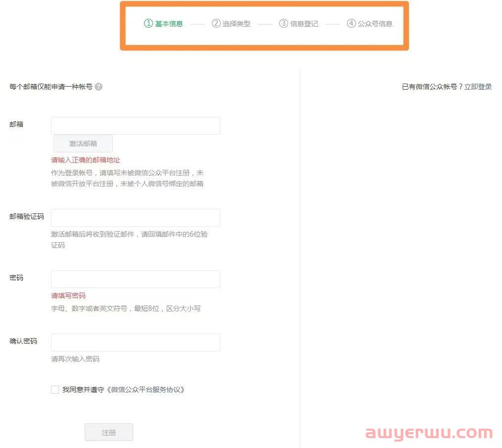The width and height of the screenshot is (502, 448).
Task: Click the 激活邮箱 button
Action: point(83,144)
